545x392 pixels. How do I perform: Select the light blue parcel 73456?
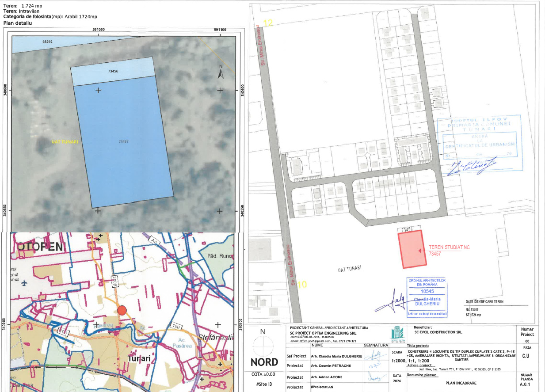(x=113, y=71)
